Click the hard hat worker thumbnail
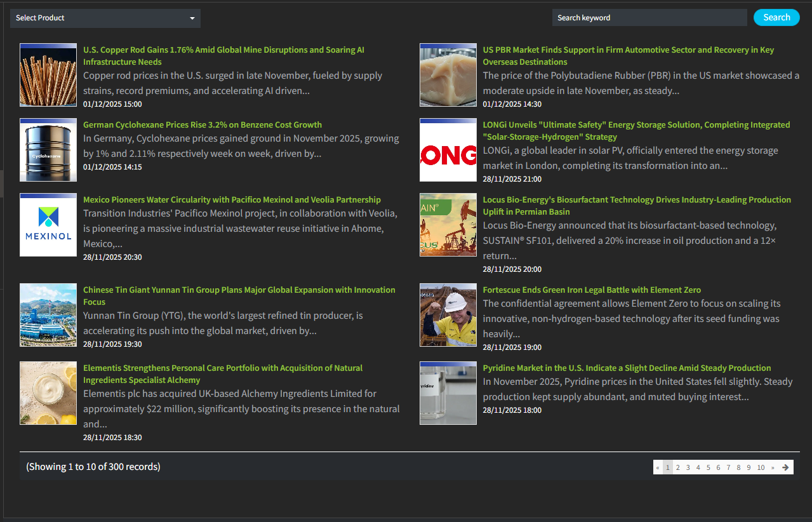This screenshot has width=812, height=522. (448, 315)
